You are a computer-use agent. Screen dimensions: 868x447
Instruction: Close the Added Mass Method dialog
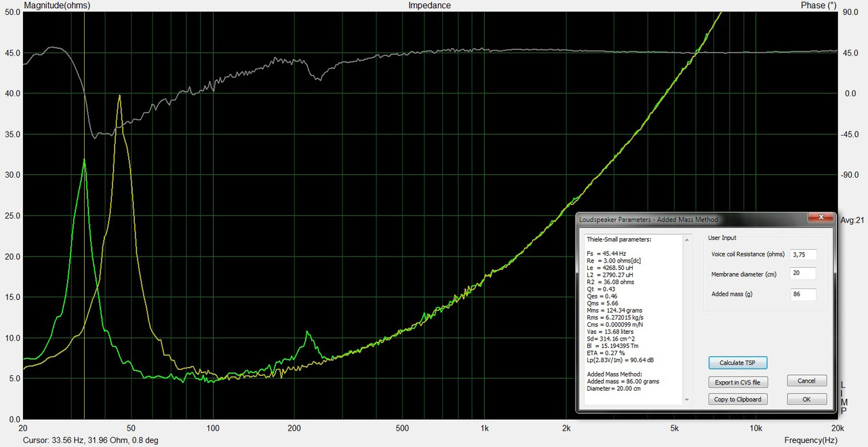(x=820, y=218)
